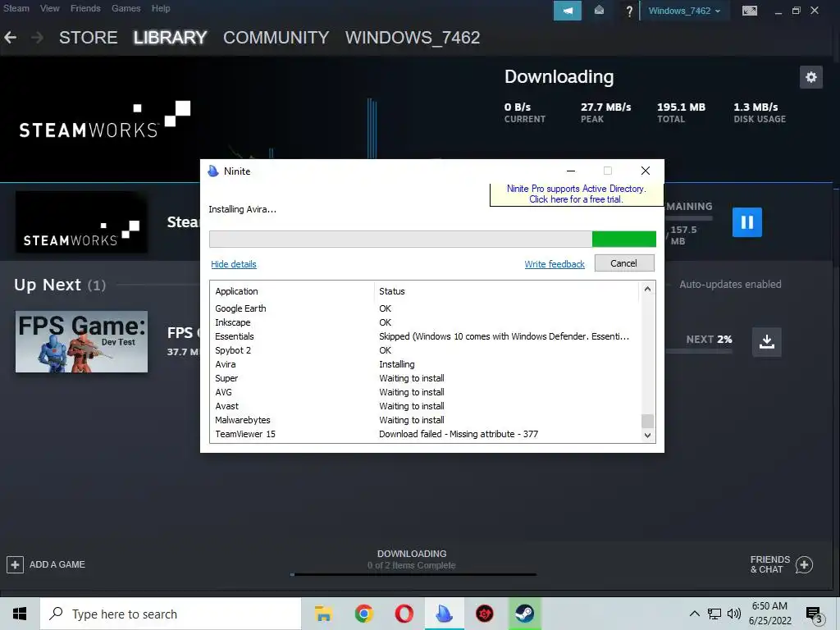Image resolution: width=840 pixels, height=630 pixels.
Task: Click Ninite list scrollbar down arrow
Action: tap(648, 435)
